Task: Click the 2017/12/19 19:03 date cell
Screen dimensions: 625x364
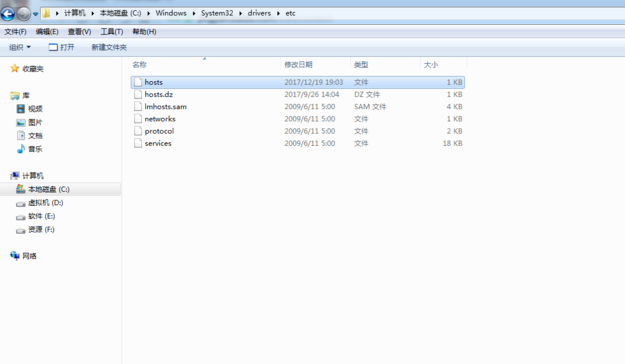Action: tap(314, 82)
